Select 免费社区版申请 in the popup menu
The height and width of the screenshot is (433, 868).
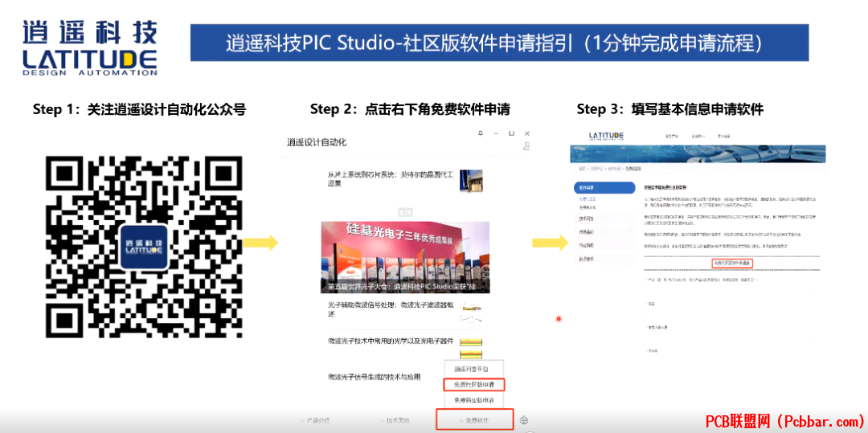pos(474,384)
